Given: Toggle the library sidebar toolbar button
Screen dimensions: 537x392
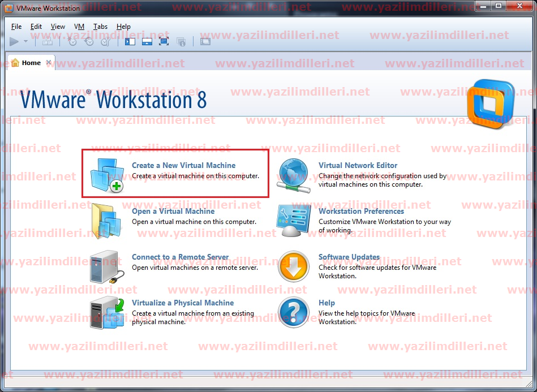Looking at the screenshot, I should click(130, 41).
